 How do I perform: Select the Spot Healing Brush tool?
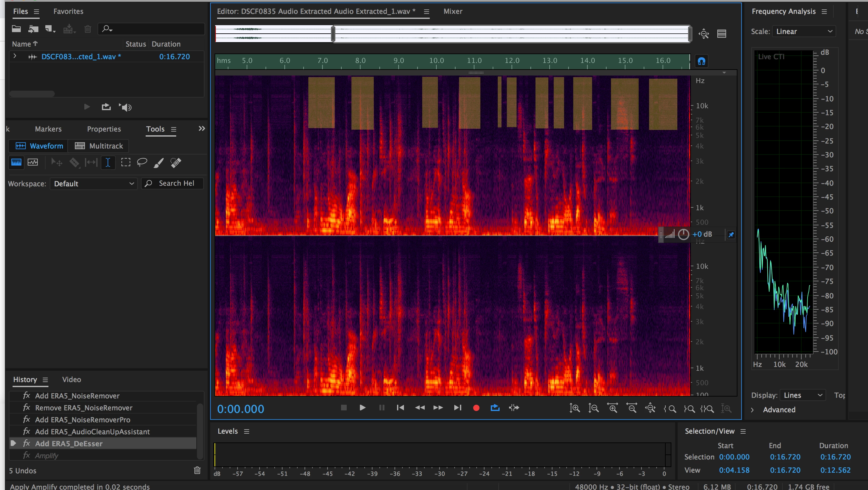(x=176, y=162)
